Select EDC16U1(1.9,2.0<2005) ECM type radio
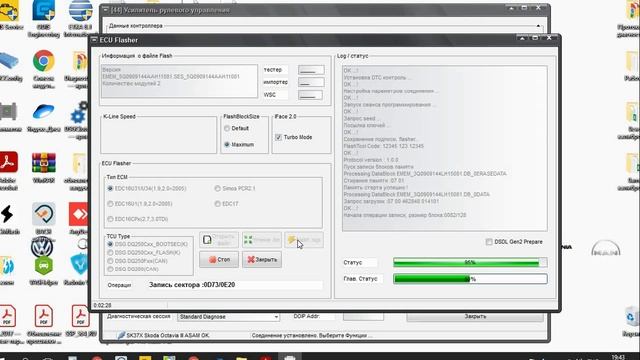640x360 pixels. pos(110,204)
